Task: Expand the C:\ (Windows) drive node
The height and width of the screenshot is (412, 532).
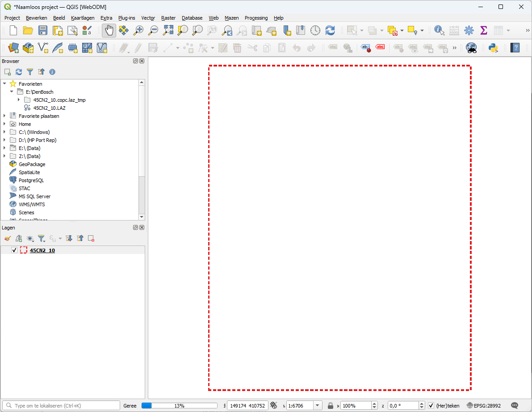Action: point(4,132)
